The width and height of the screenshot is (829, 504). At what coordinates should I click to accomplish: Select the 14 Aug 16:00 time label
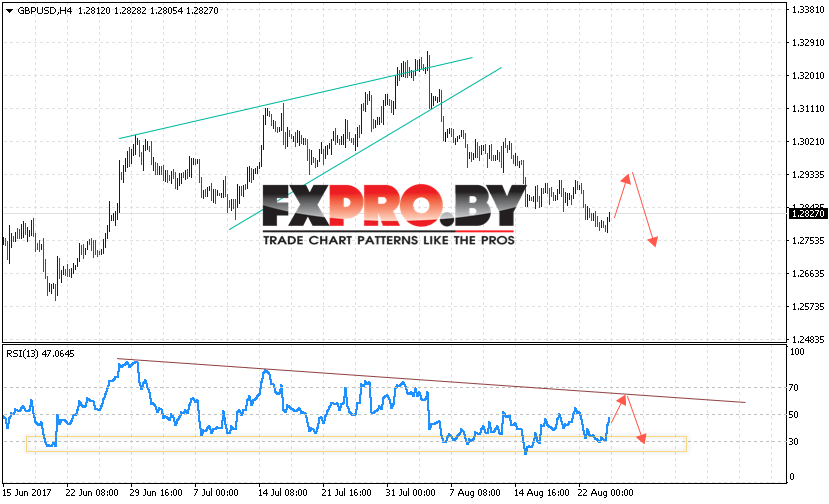pyautogui.click(x=541, y=493)
